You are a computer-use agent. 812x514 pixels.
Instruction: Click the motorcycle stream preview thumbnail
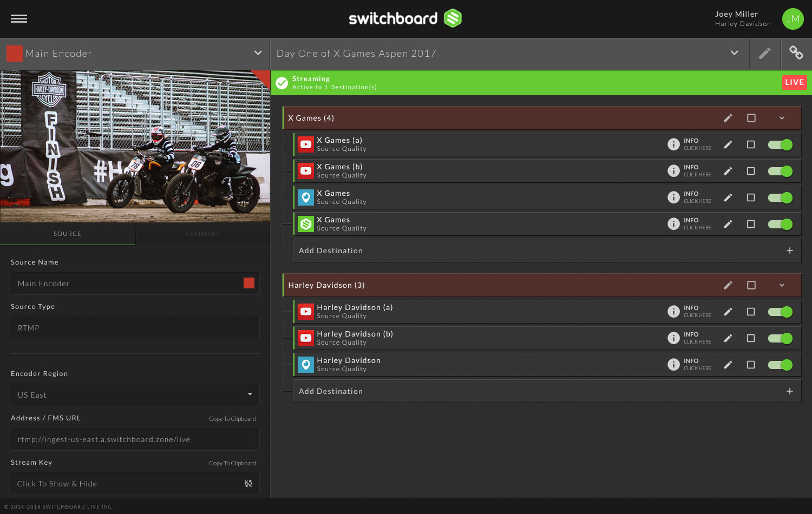click(x=135, y=147)
